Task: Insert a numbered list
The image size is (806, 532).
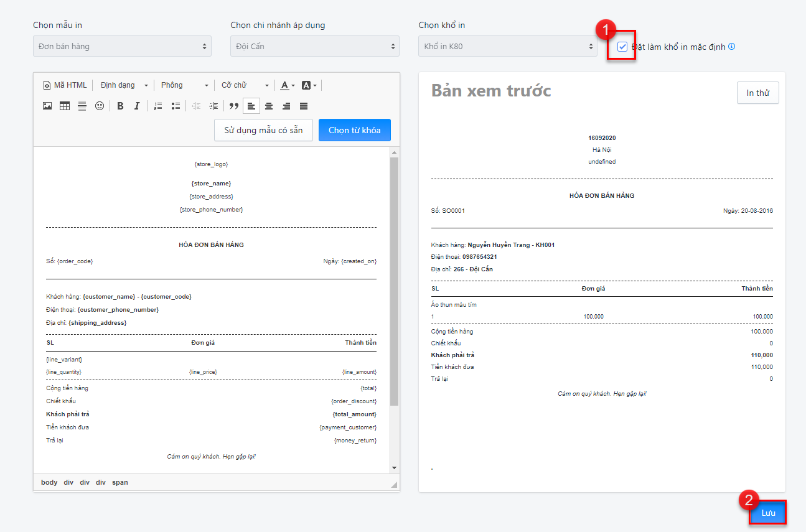Action: [158, 106]
